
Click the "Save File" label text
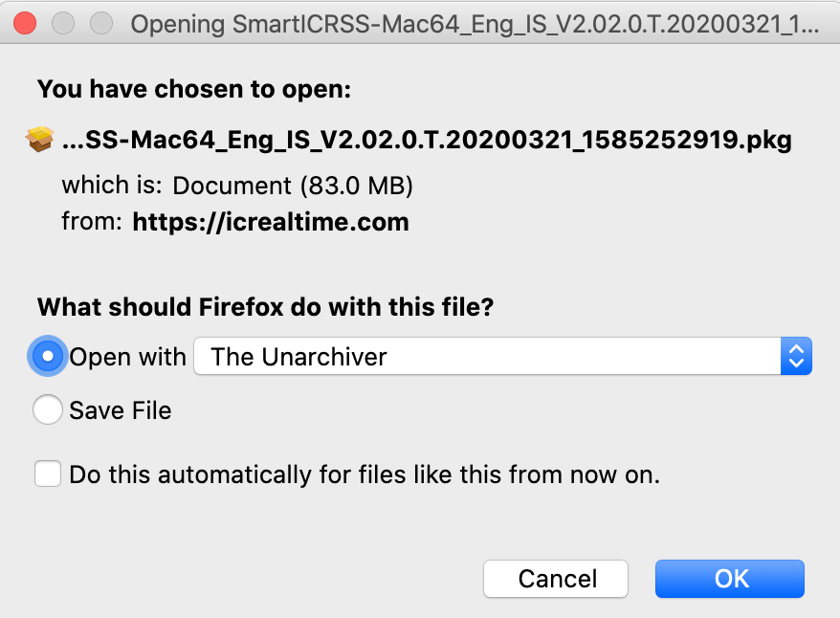120,410
